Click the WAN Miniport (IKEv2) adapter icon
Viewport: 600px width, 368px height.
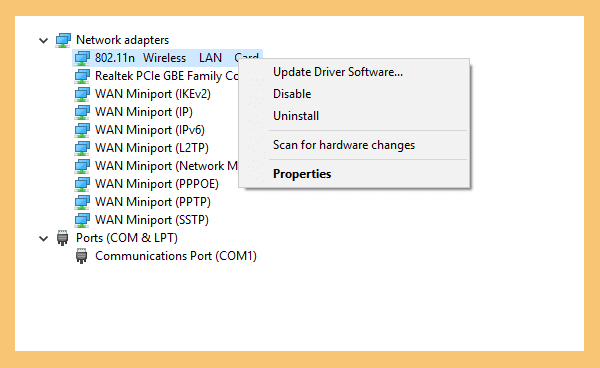point(82,94)
